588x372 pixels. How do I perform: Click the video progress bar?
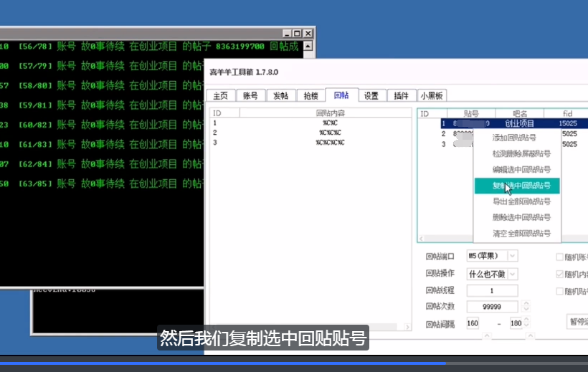coord(294,363)
